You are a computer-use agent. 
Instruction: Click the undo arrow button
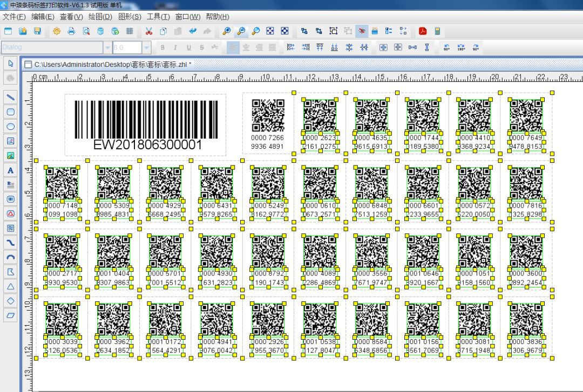pos(192,31)
